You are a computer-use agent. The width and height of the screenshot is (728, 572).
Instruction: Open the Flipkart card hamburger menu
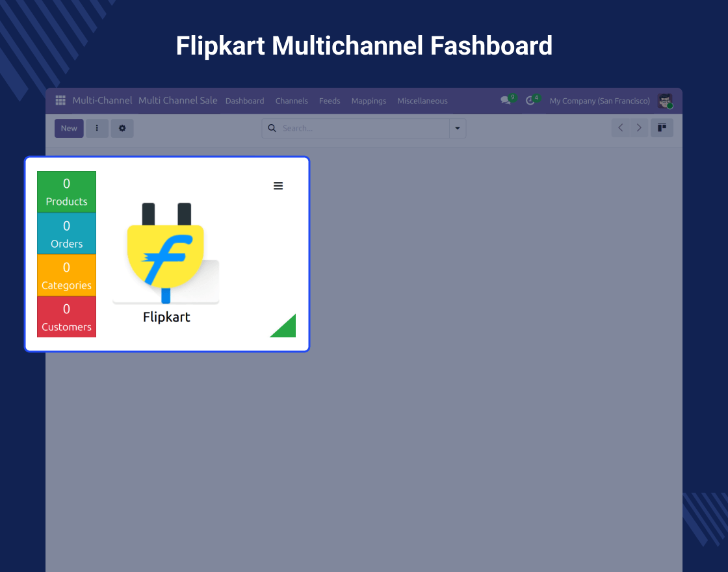click(x=278, y=186)
